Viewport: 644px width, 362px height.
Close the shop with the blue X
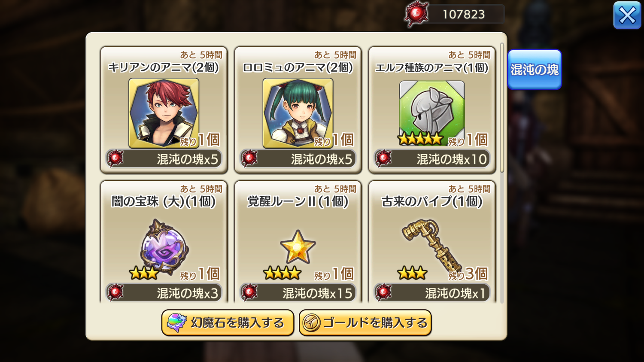(627, 15)
